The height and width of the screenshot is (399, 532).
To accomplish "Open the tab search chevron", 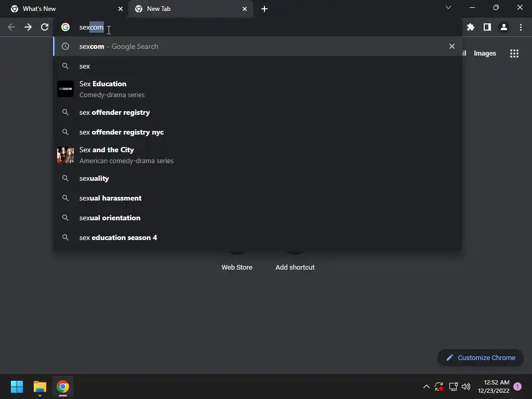I will pyautogui.click(x=448, y=7).
